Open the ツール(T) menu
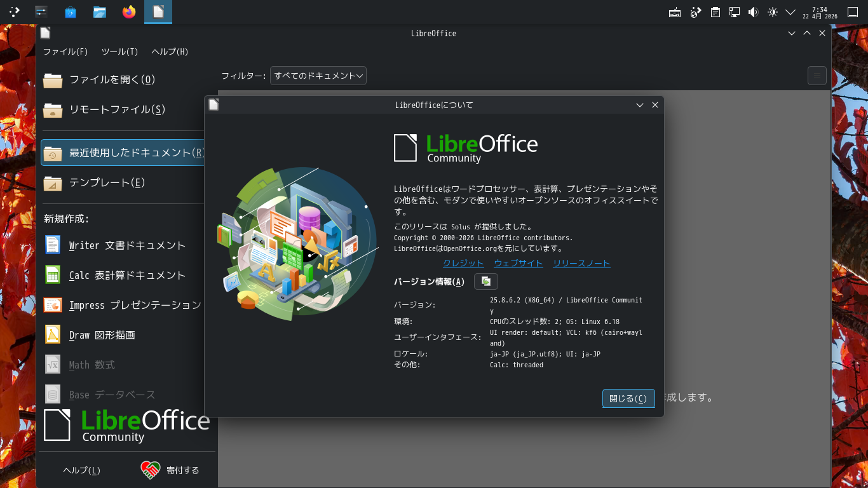 coord(119,51)
